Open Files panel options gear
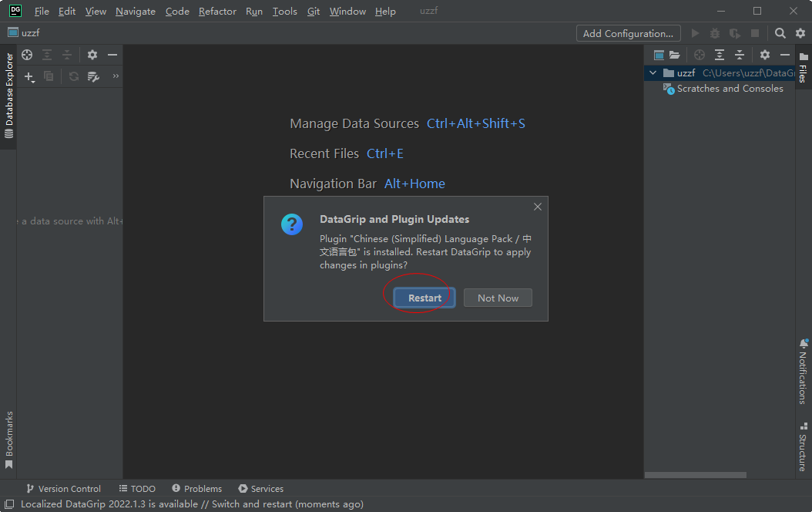Image resolution: width=812 pixels, height=512 pixels. click(765, 55)
